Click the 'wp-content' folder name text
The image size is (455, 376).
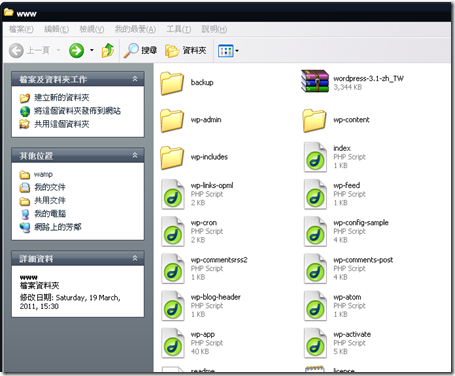click(x=351, y=120)
